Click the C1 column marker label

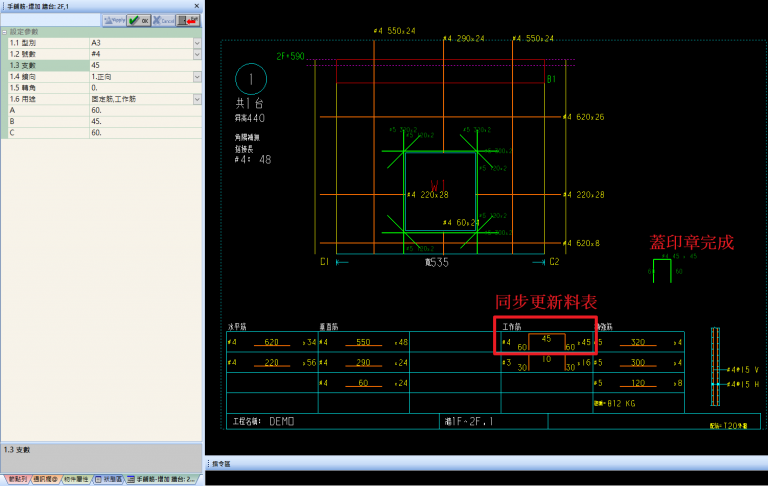tap(324, 262)
